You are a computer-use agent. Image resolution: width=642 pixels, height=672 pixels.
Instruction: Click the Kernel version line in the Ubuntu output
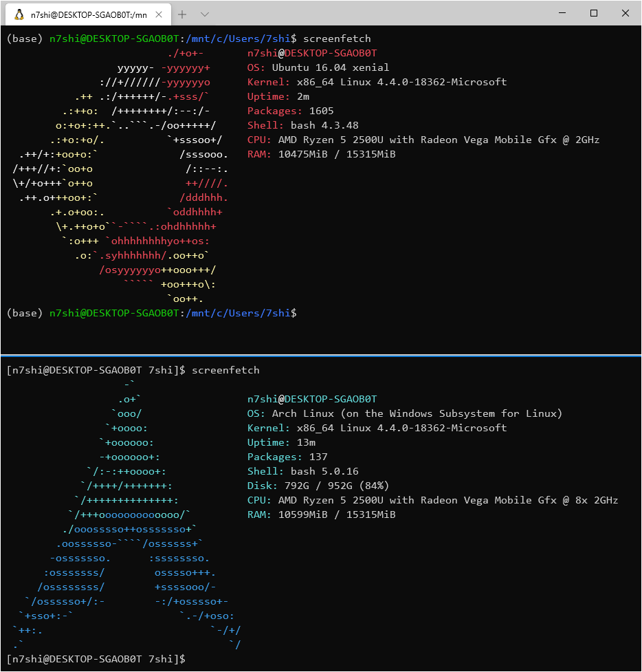point(378,82)
